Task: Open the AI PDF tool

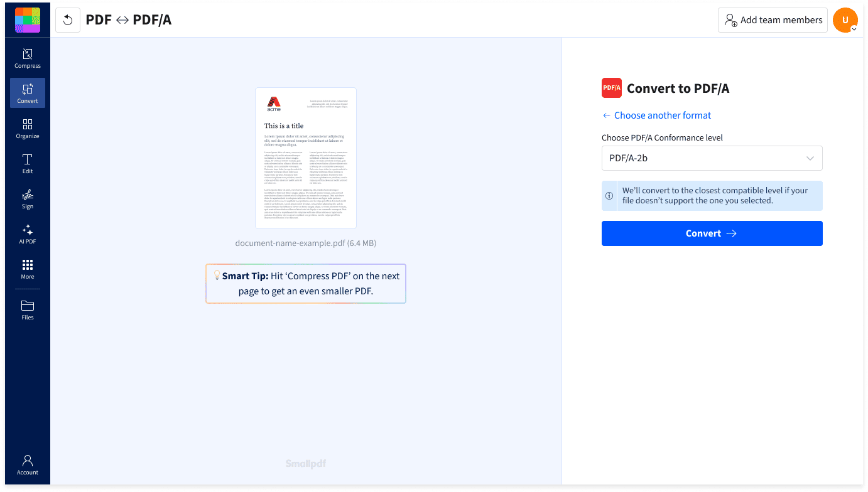Action: [x=28, y=233]
